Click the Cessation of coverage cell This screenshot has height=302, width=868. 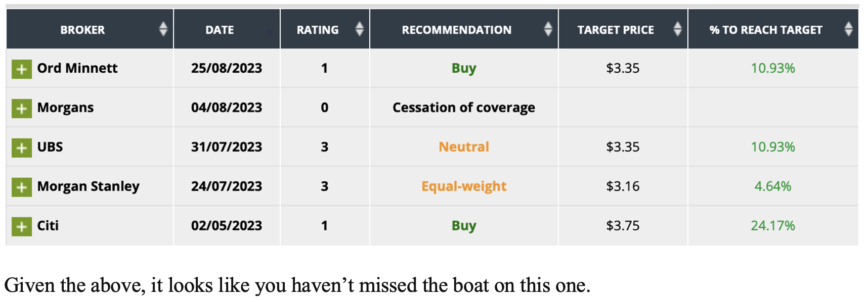pos(464,108)
